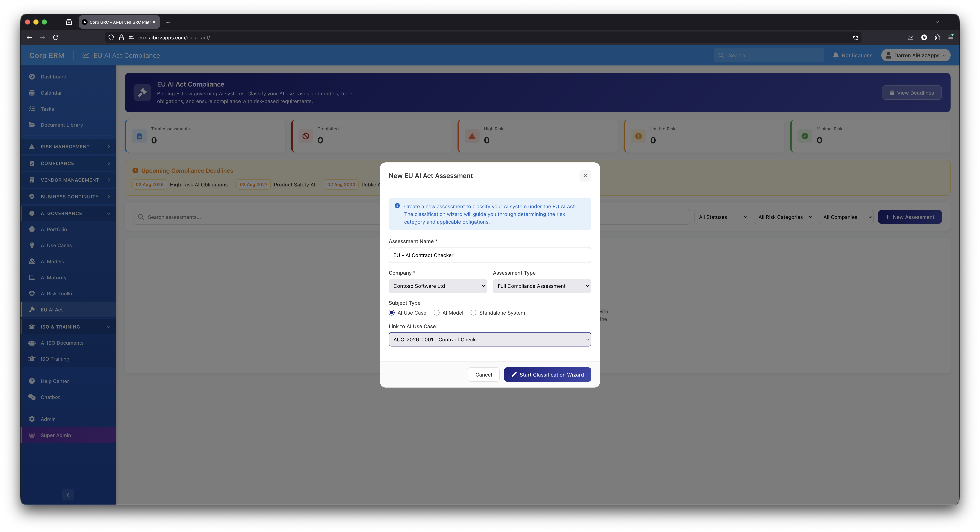Open the Assessment Type dropdown

point(542,286)
